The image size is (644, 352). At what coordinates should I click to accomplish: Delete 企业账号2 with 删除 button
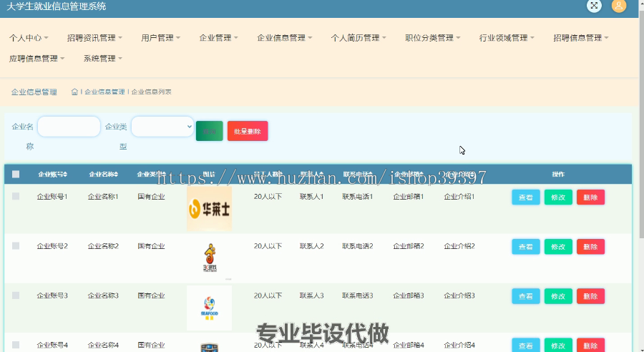pyautogui.click(x=590, y=246)
